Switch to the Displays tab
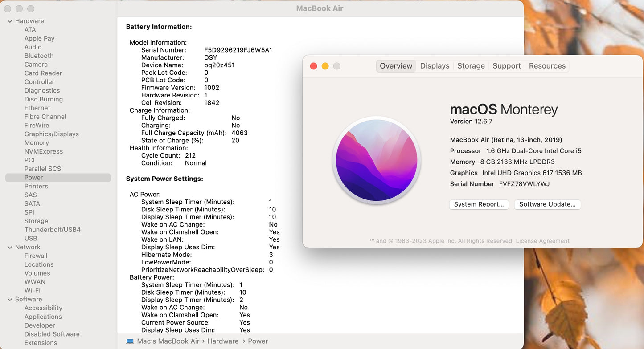The image size is (644, 349). point(435,66)
